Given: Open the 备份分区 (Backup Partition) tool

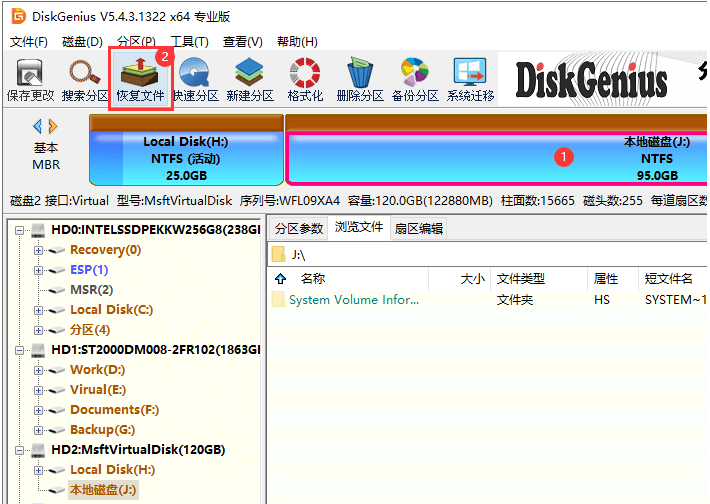Looking at the screenshot, I should (415, 80).
